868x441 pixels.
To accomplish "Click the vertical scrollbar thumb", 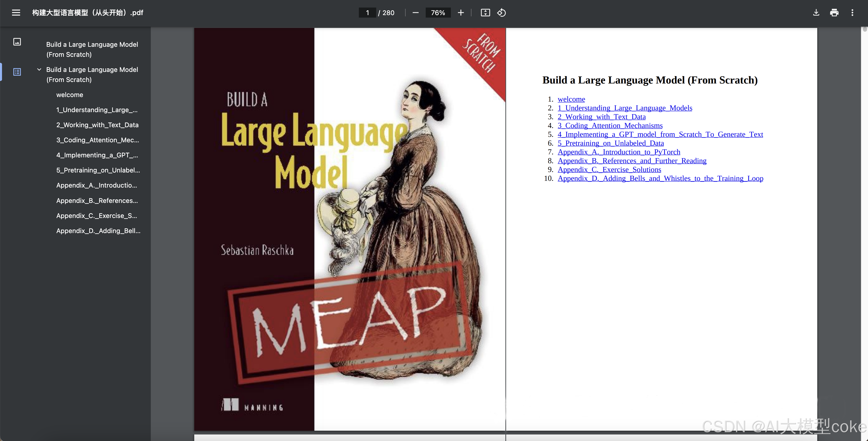I will click(x=865, y=30).
